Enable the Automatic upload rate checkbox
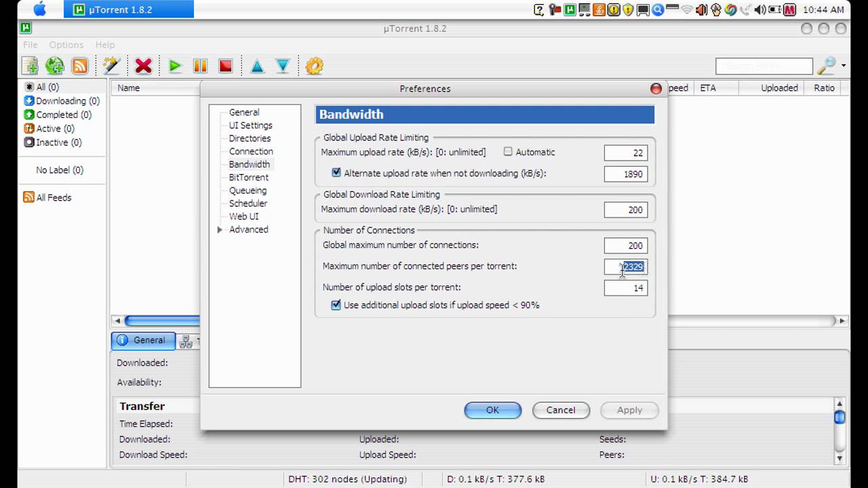 coord(508,152)
